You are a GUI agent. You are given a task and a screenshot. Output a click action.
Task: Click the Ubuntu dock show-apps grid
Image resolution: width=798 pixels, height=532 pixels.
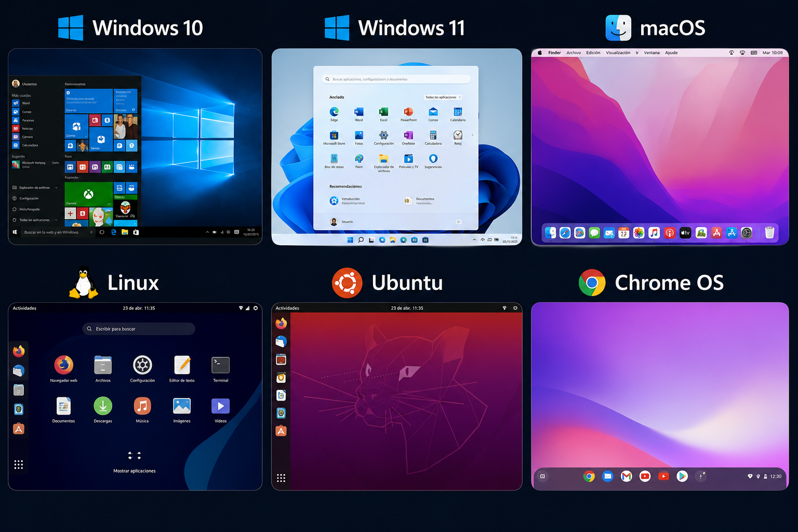(281, 478)
